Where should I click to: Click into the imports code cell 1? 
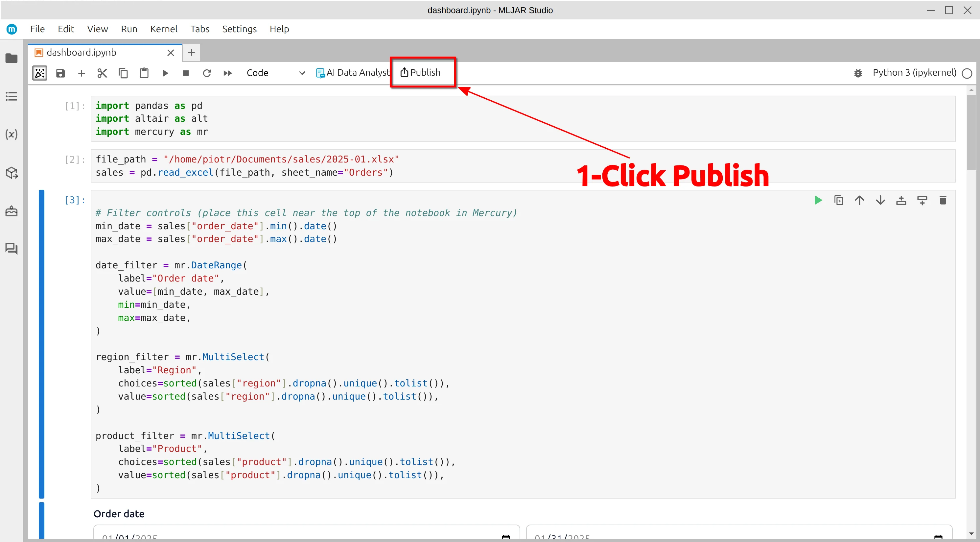(x=523, y=119)
